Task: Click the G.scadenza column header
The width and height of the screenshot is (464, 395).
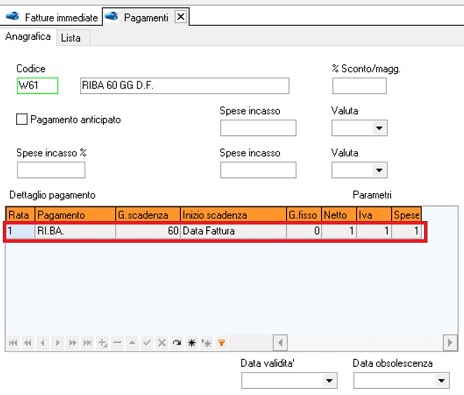Action: [148, 215]
